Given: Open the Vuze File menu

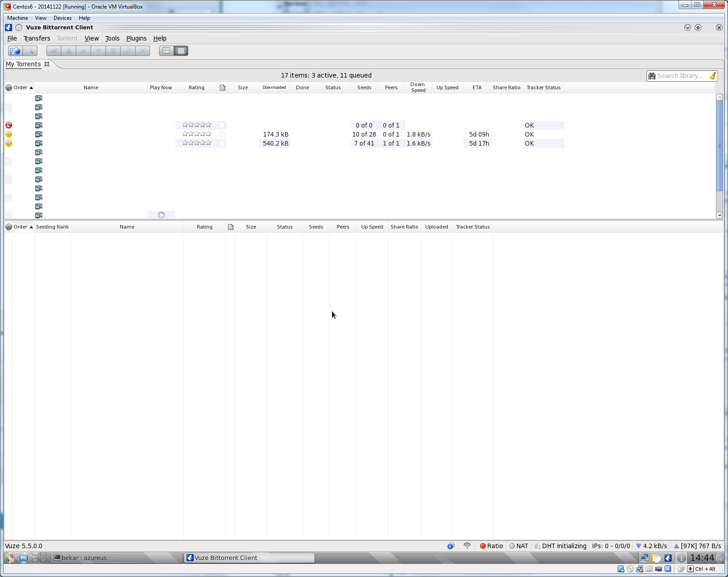Looking at the screenshot, I should [x=12, y=38].
